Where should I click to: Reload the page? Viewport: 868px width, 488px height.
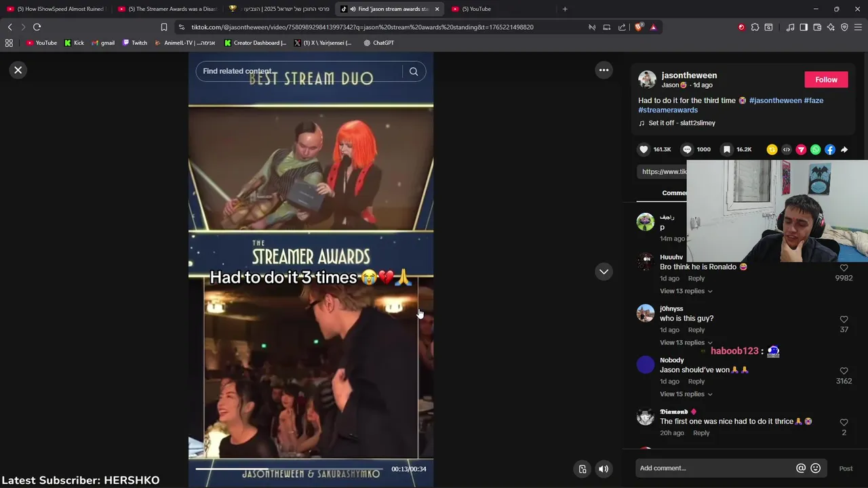pyautogui.click(x=37, y=27)
